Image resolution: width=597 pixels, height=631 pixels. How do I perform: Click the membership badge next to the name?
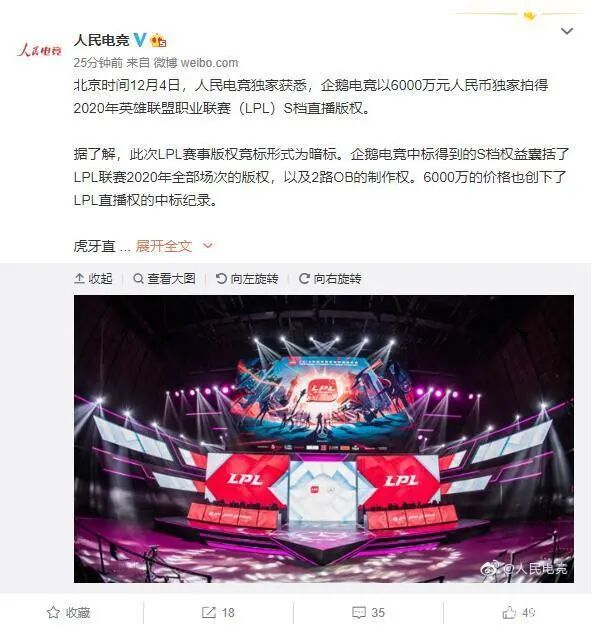pos(158,40)
